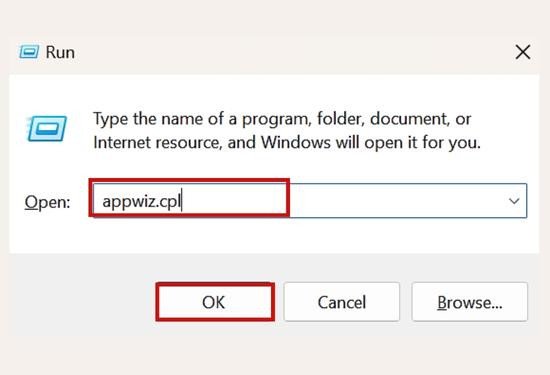Click the word 'document' in the description

(x=410, y=119)
